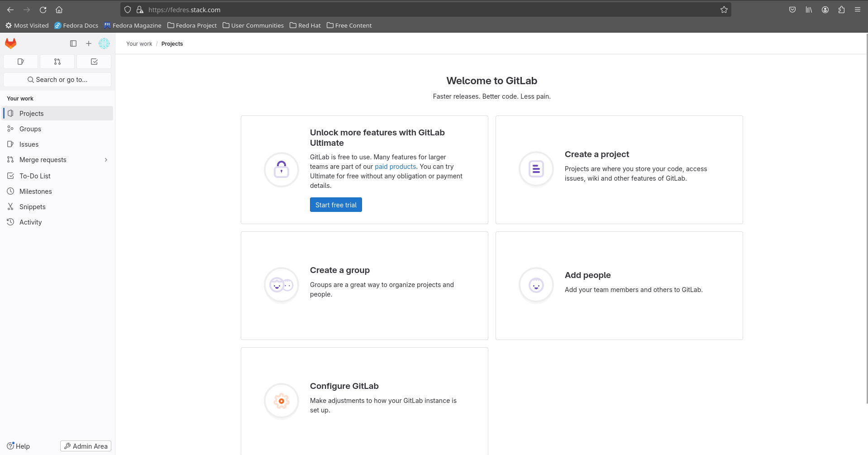Switch to Projects in Your work
The height and width of the screenshot is (455, 868).
pos(32,113)
